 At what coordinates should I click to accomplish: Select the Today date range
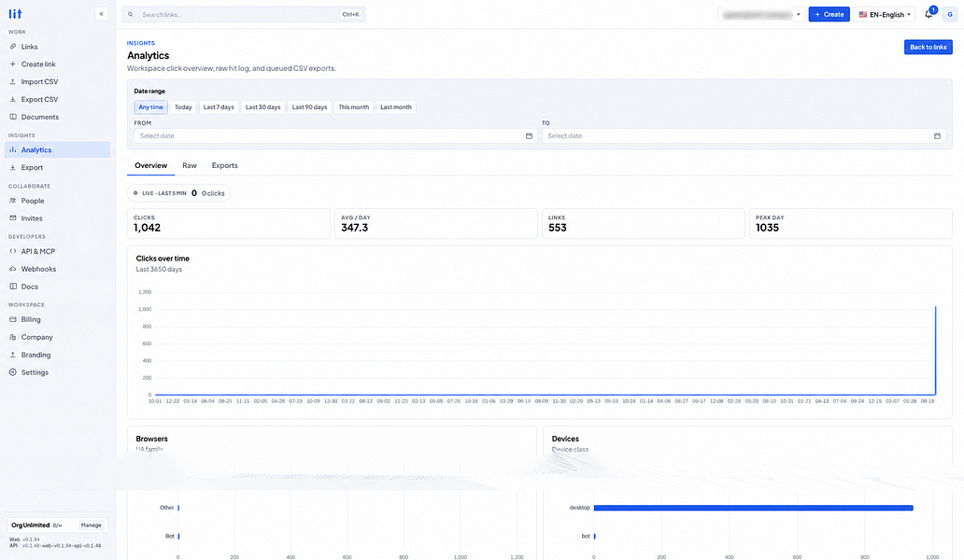pyautogui.click(x=183, y=106)
